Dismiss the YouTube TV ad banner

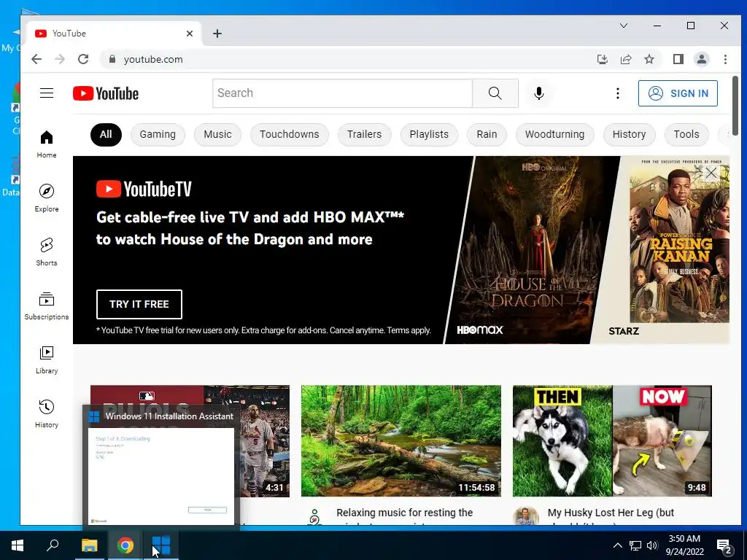[711, 173]
